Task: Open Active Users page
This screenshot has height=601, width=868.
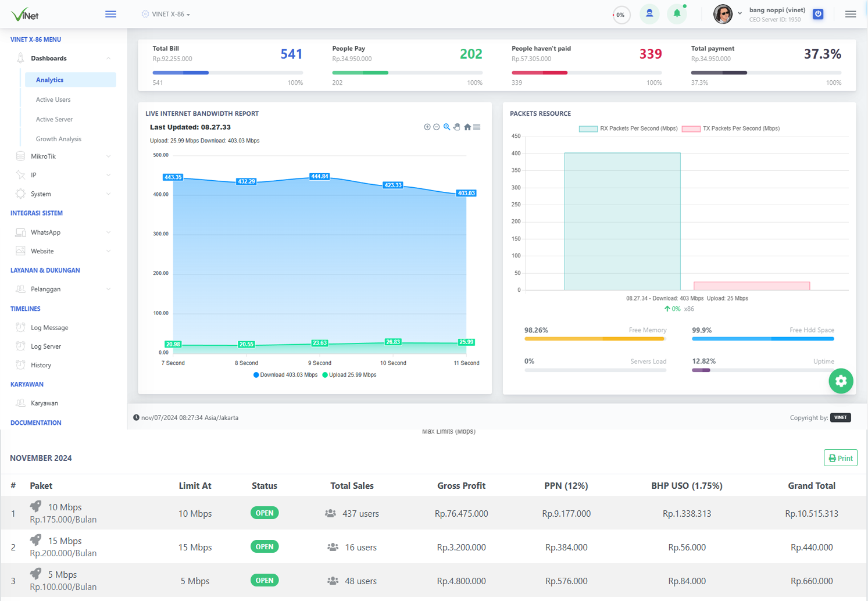Action: [x=53, y=99]
